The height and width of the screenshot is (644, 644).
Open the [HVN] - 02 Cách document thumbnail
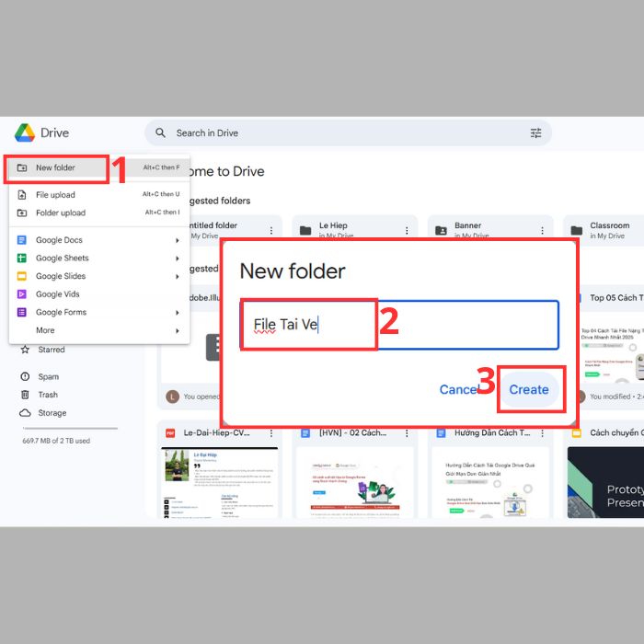pyautogui.click(x=355, y=483)
